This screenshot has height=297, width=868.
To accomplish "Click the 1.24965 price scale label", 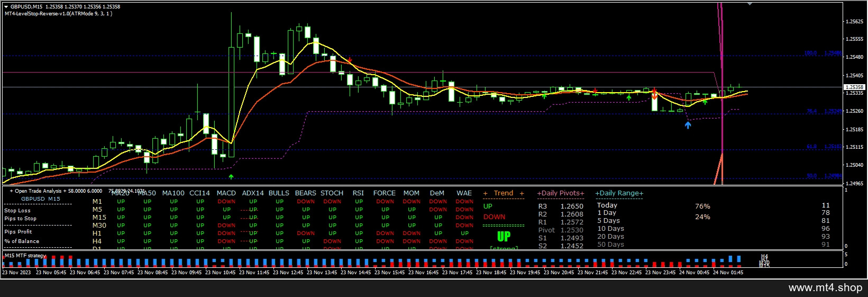I will 854,184.
